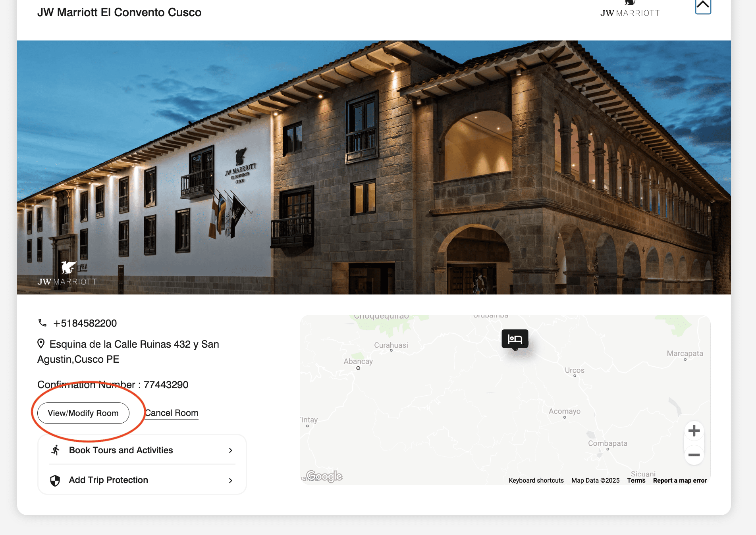Click Report a map error link

(680, 480)
